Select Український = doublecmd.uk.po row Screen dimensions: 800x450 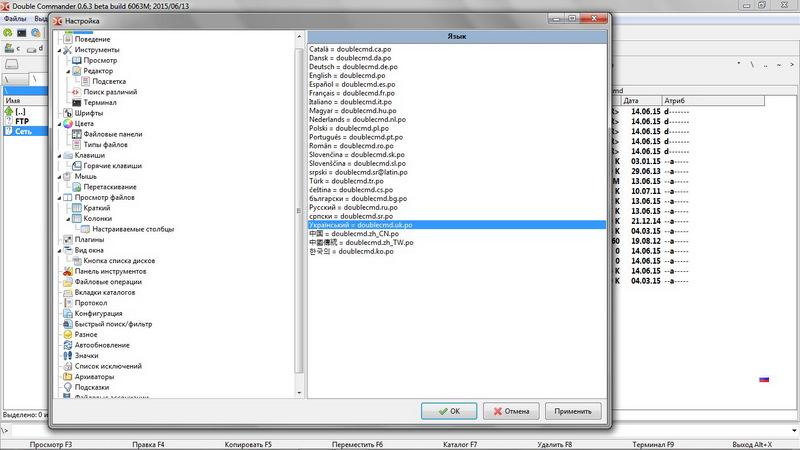[x=457, y=224]
